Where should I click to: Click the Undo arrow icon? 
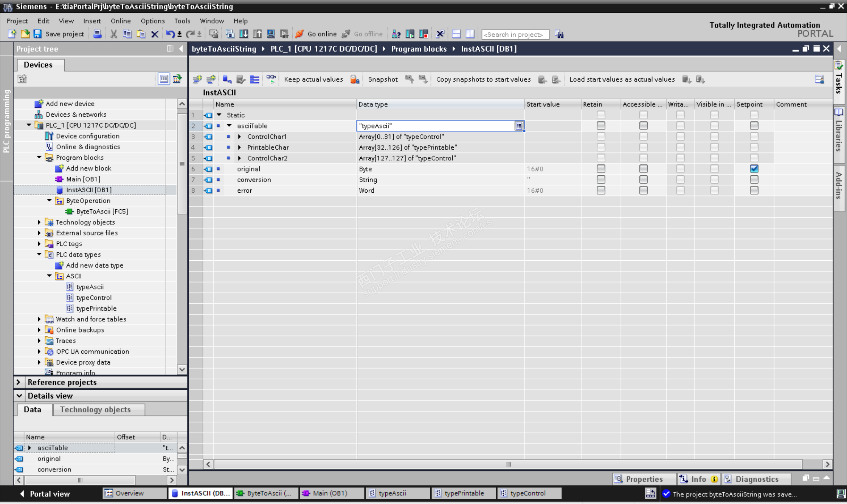click(170, 34)
